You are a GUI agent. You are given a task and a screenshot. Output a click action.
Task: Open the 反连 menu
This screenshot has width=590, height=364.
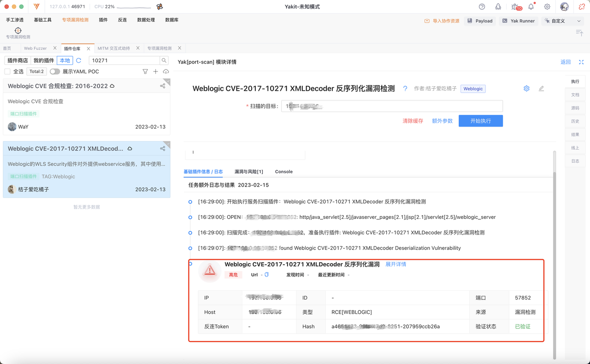[122, 20]
